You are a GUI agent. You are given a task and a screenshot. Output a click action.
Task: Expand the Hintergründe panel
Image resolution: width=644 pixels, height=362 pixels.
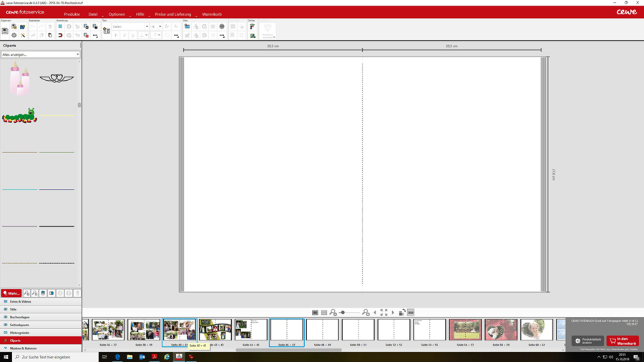[x=41, y=333]
